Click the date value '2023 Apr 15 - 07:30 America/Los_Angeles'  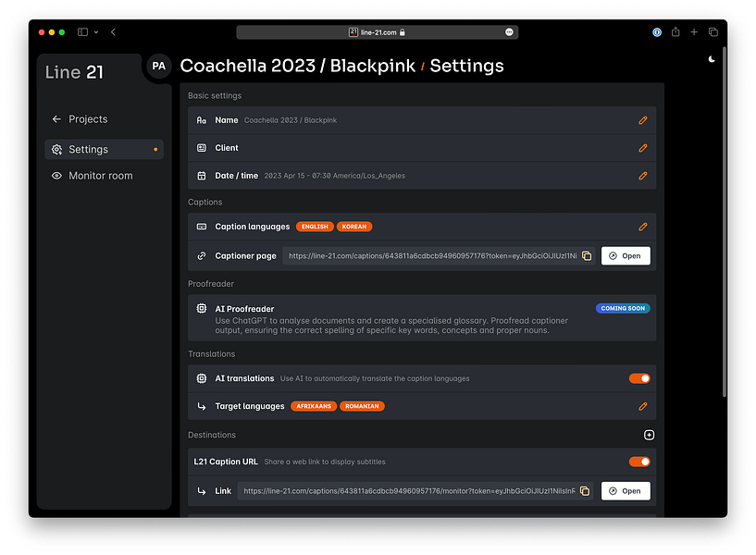point(335,176)
